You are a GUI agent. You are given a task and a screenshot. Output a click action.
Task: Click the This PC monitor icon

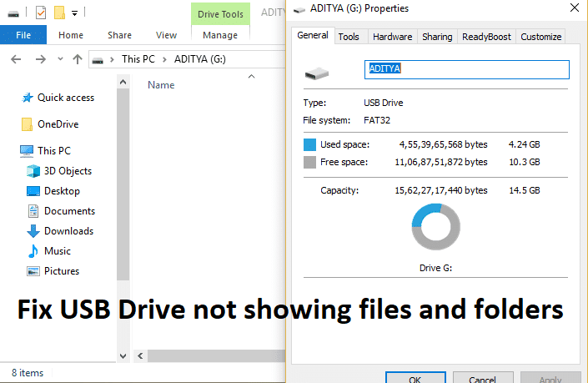point(26,151)
